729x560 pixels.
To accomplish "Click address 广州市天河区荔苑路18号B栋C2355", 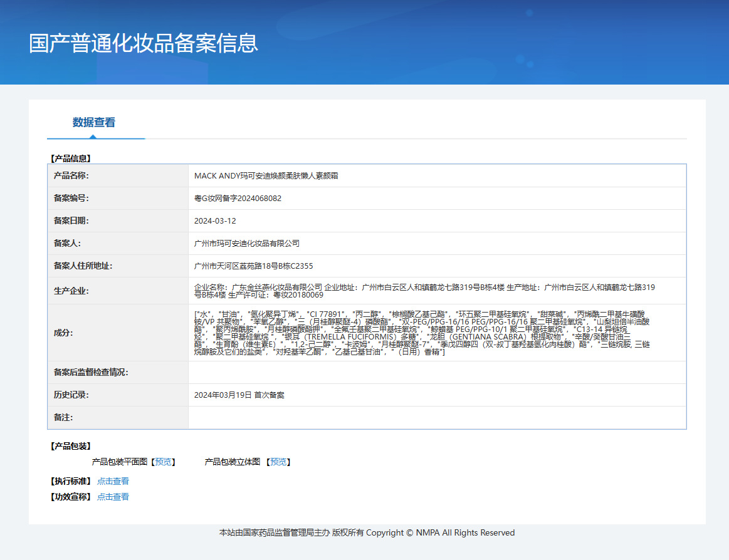I will tap(253, 266).
